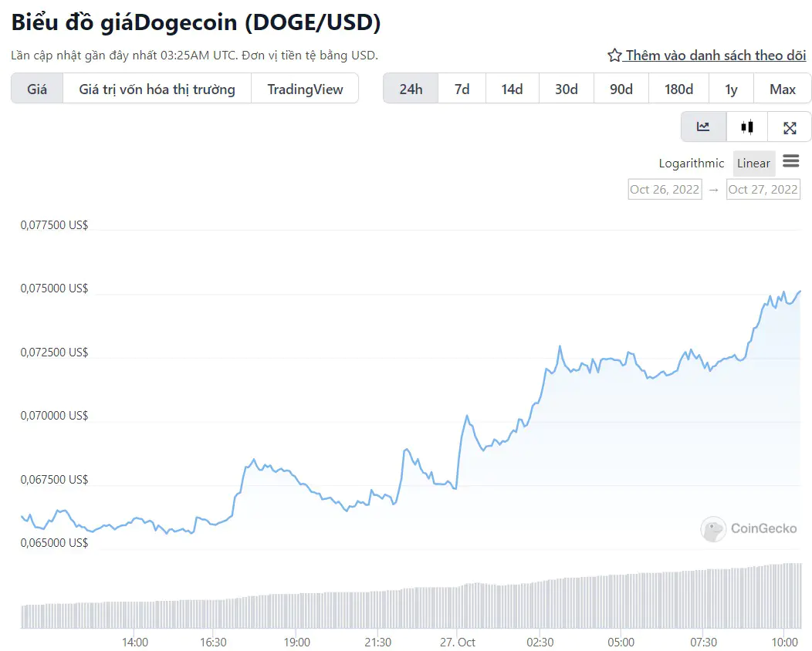
Task: Click the 14:00 time axis label
Action: tap(134, 643)
